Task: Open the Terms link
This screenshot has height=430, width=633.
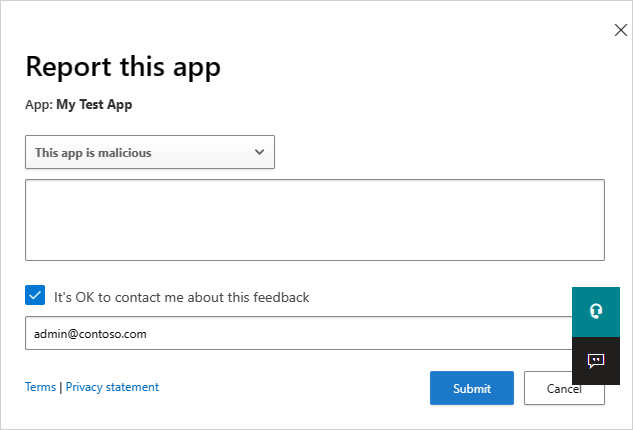Action: pos(40,387)
